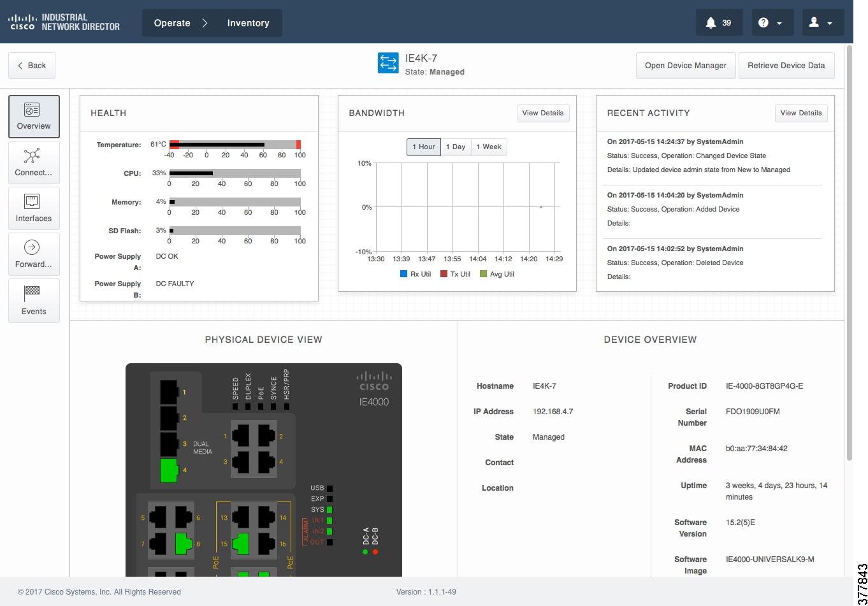Click the green SYS status LED
The width and height of the screenshot is (868, 606).
click(x=329, y=510)
